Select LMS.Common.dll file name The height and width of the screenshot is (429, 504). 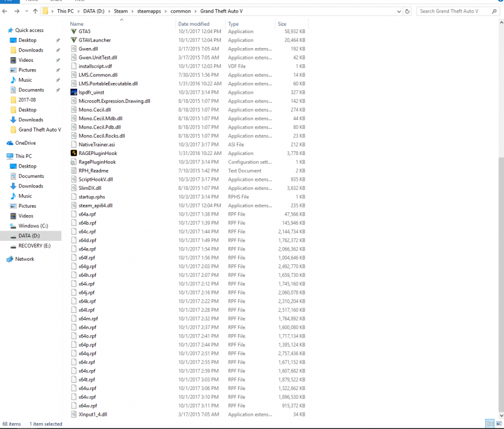[x=98, y=75]
